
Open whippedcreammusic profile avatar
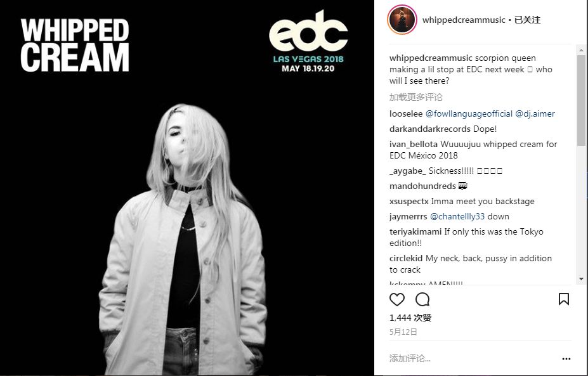402,20
